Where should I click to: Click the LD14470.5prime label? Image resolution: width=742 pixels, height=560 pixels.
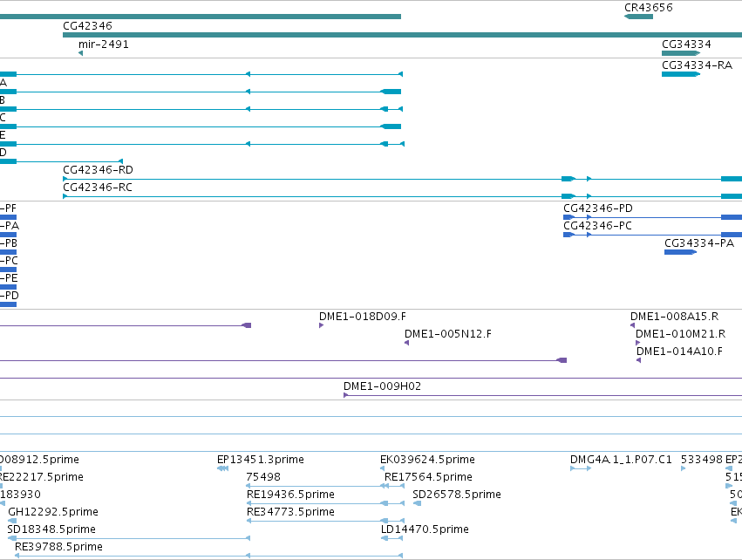pyautogui.click(x=425, y=529)
